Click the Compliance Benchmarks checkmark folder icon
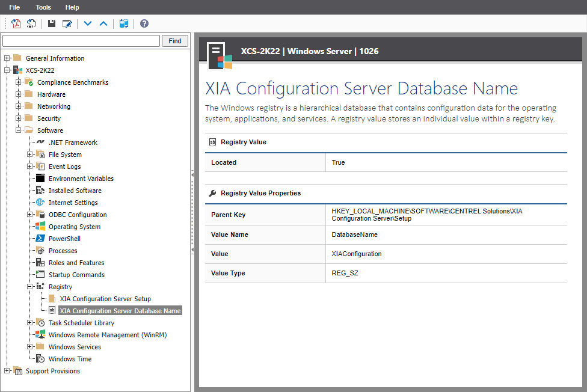Viewport: 587px width, 392px height. [29, 82]
